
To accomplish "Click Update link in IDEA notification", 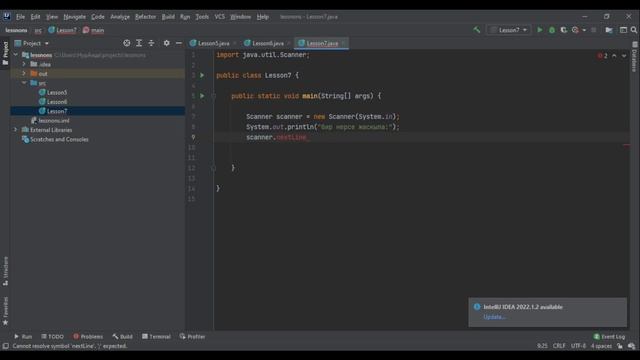I will (x=494, y=317).
